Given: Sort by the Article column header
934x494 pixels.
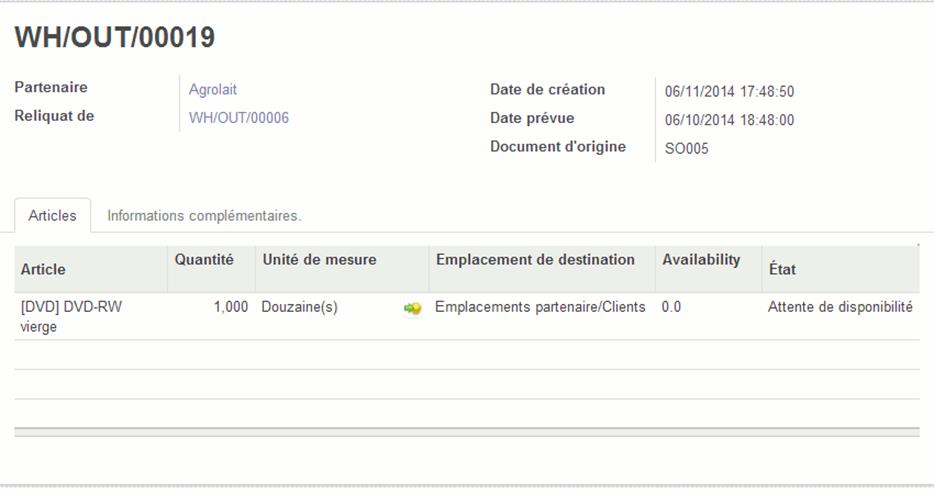Looking at the screenshot, I should point(43,269).
